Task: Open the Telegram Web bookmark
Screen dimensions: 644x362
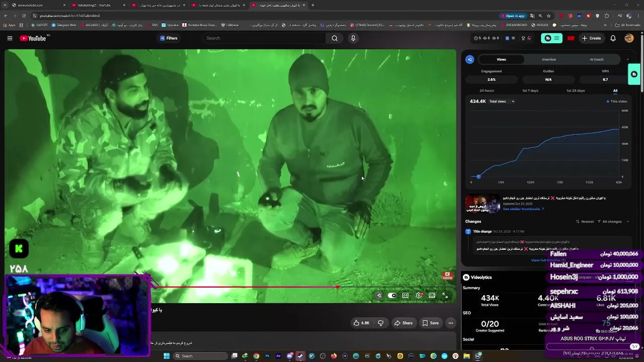Action: [x=64, y=25]
